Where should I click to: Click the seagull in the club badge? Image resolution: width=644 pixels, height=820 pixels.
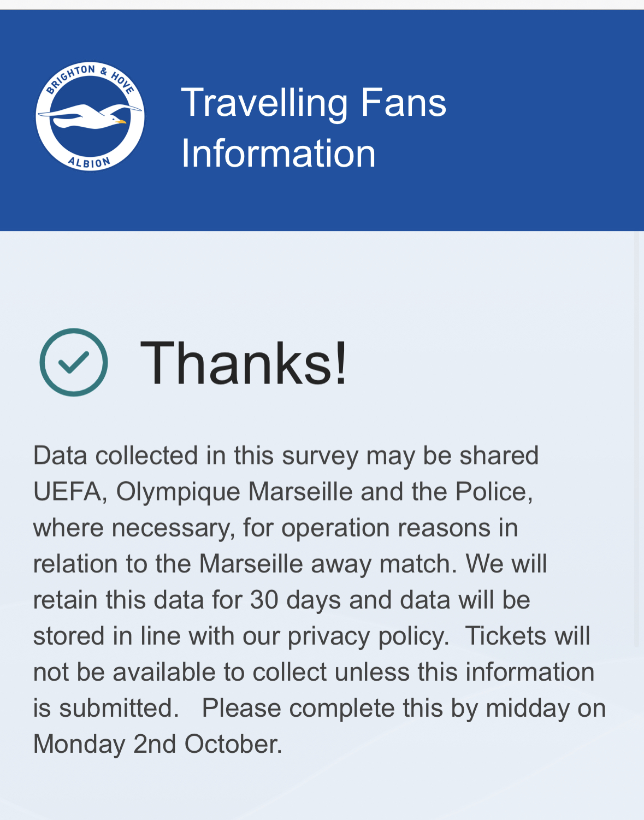[87, 115]
